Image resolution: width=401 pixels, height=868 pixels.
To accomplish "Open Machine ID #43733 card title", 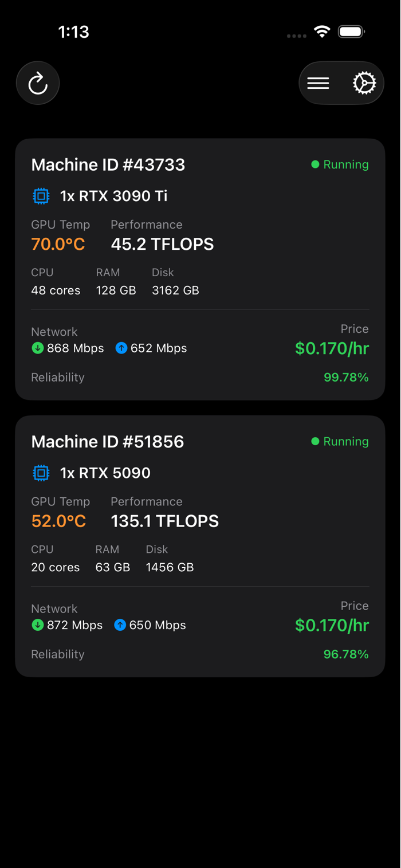I will (x=108, y=164).
